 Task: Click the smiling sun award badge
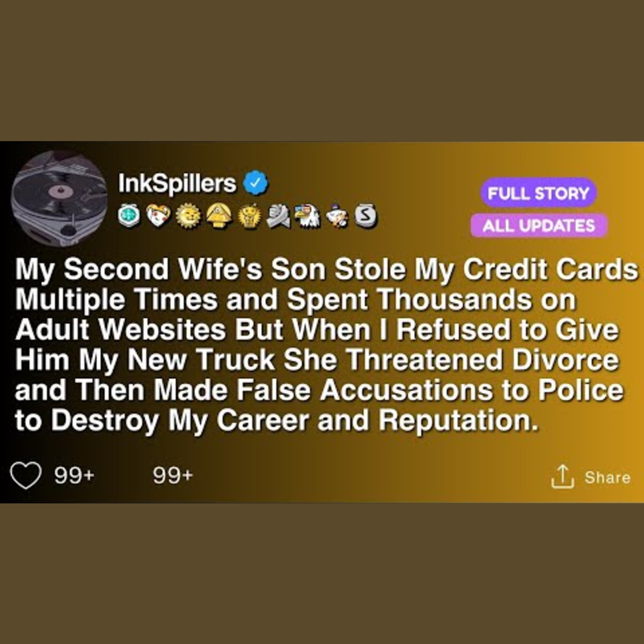click(x=188, y=216)
